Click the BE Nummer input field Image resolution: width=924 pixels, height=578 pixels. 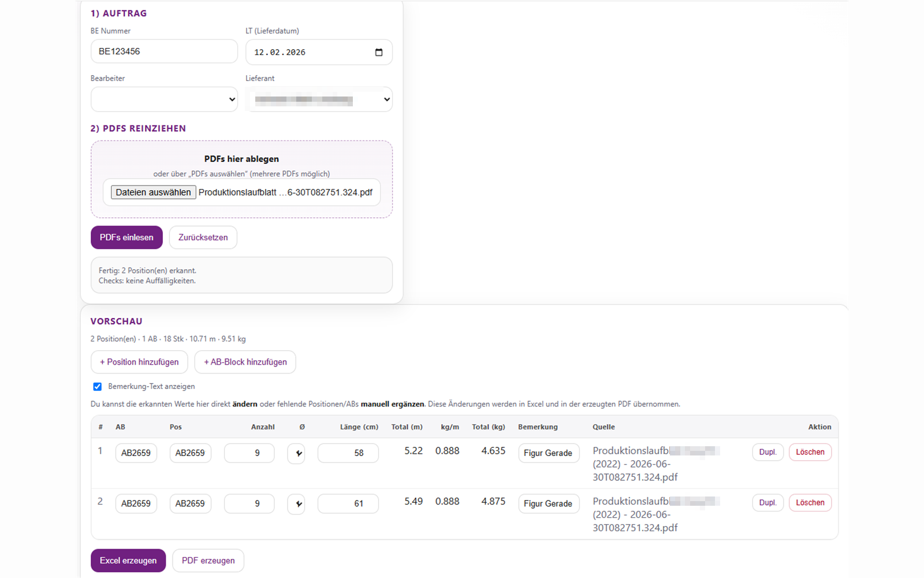coord(164,51)
